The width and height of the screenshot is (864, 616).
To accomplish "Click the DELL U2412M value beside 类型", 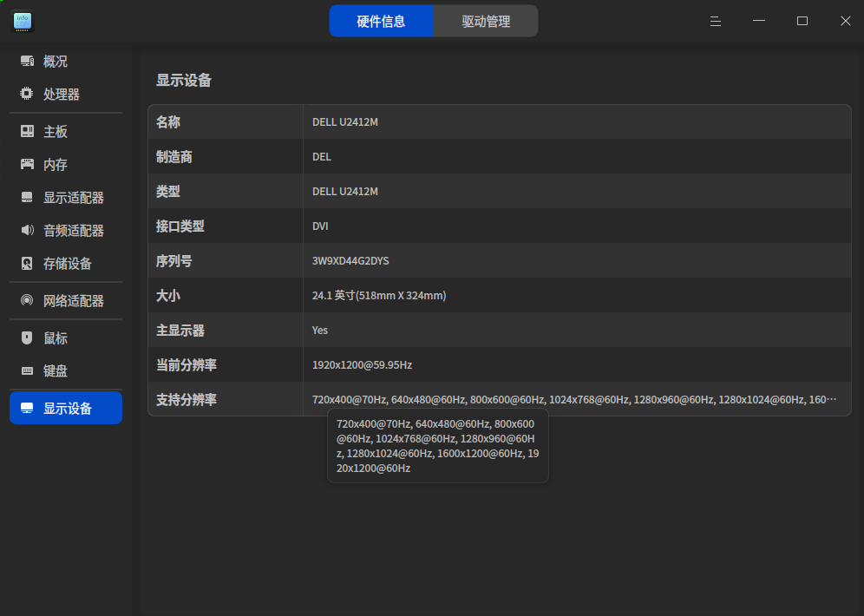I will [345, 192].
